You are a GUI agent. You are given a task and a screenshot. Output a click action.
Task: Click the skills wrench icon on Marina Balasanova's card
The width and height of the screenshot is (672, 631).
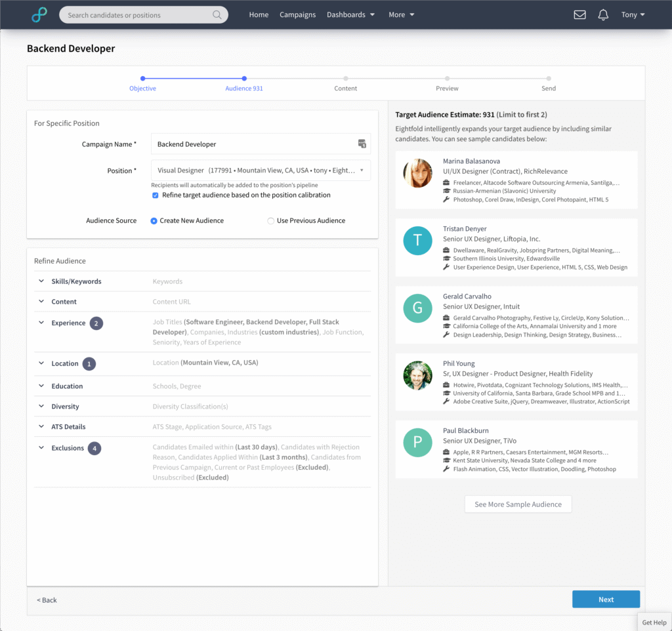point(448,199)
